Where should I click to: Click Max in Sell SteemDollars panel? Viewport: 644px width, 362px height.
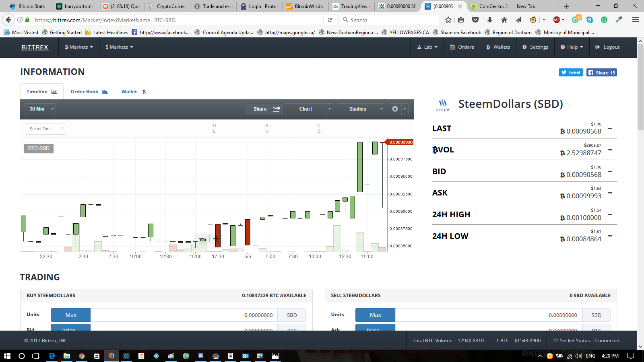pos(375,315)
